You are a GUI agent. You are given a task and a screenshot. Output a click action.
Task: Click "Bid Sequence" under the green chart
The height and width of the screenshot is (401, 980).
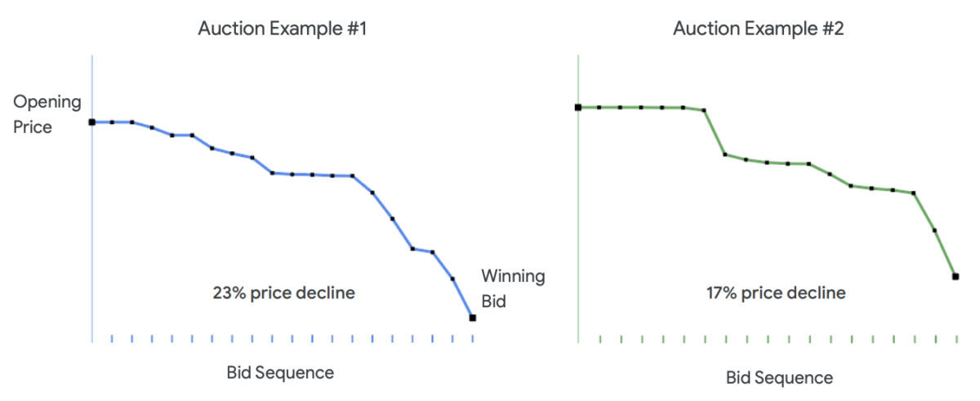coord(779,378)
